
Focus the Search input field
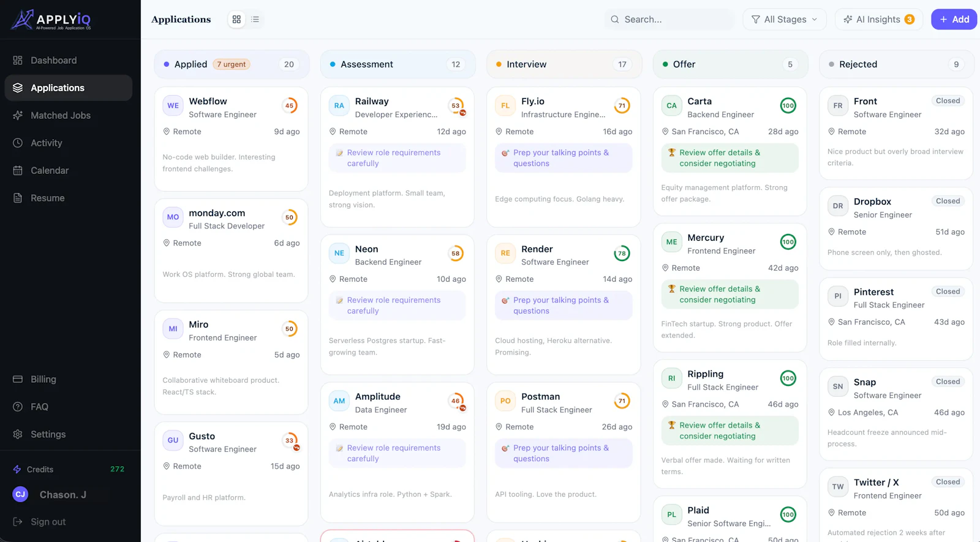point(669,20)
